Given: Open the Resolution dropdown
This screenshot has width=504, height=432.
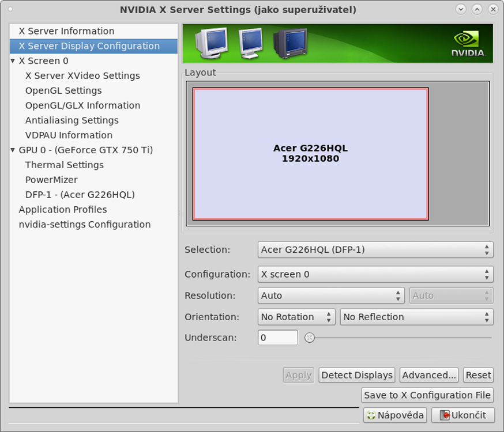Looking at the screenshot, I should point(331,295).
